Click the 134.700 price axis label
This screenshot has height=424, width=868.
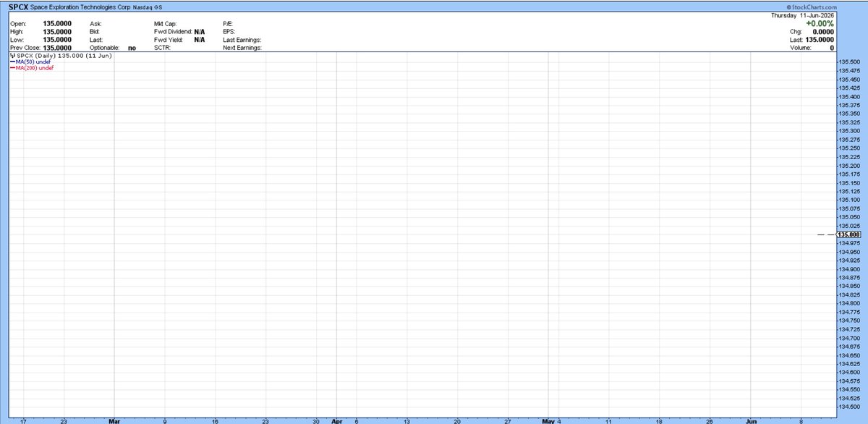tap(848, 338)
